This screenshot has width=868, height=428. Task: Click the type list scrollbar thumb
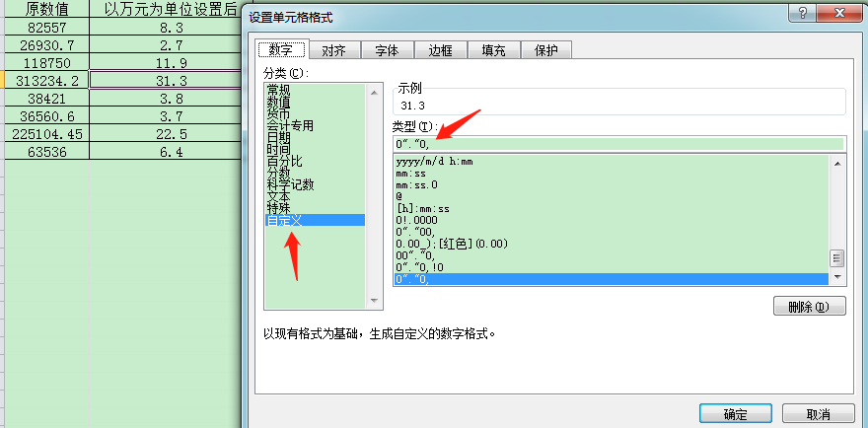pyautogui.click(x=837, y=258)
